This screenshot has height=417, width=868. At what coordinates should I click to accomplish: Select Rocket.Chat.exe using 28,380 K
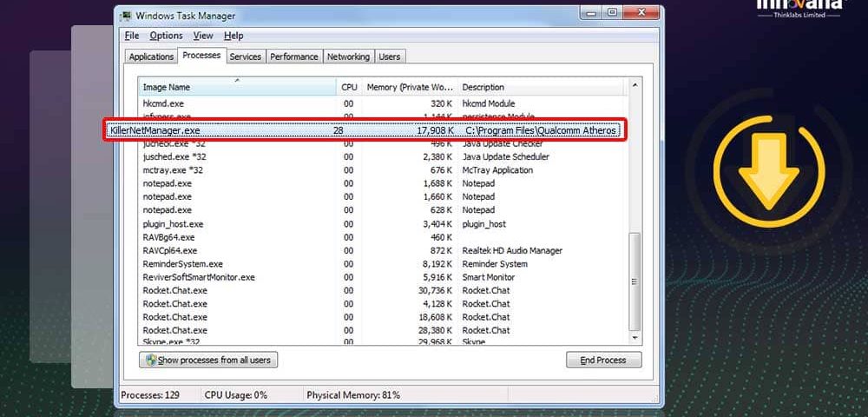[x=382, y=330]
